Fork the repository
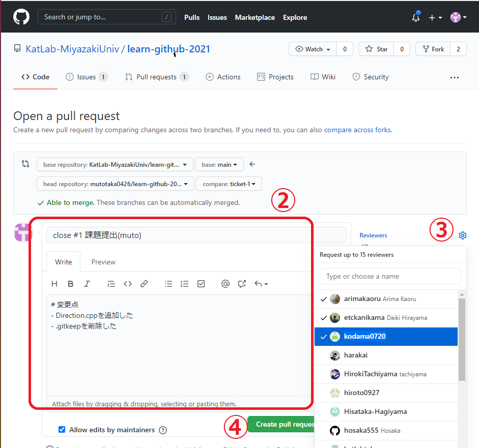The image size is (479, 448). pos(433,49)
